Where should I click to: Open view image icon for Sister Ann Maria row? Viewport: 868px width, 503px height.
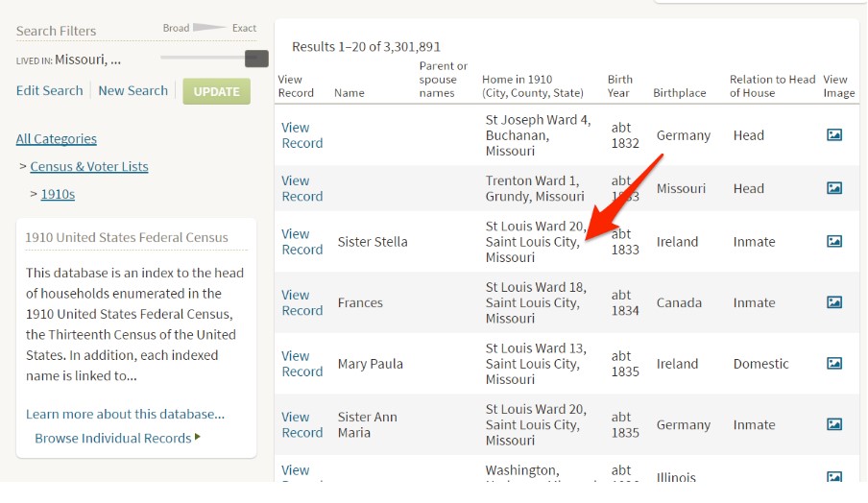[x=834, y=424]
